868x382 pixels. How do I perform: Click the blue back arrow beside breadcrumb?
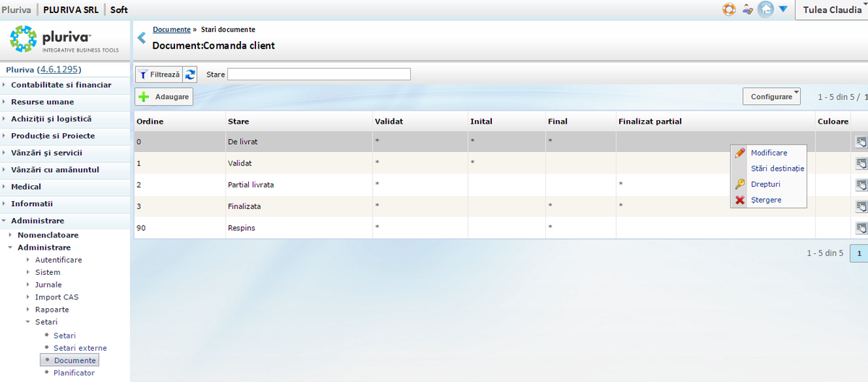142,38
